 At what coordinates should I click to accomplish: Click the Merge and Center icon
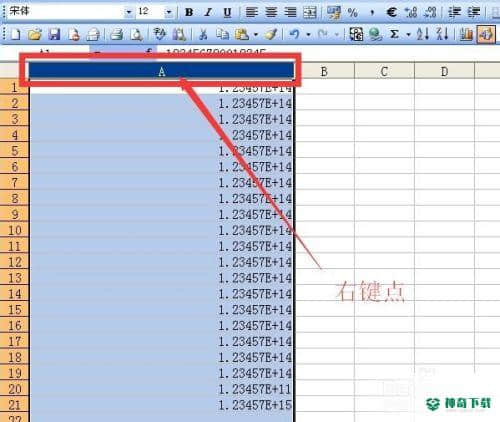(x=310, y=12)
